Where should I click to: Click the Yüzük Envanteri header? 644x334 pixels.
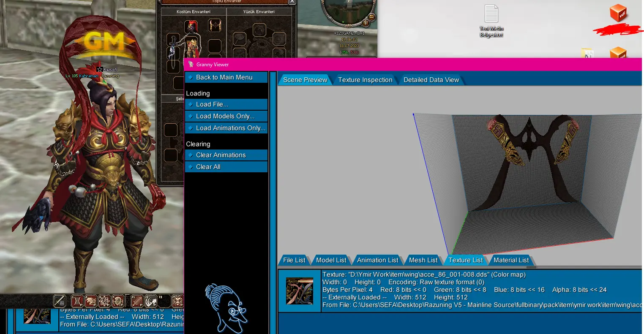pyautogui.click(x=259, y=11)
